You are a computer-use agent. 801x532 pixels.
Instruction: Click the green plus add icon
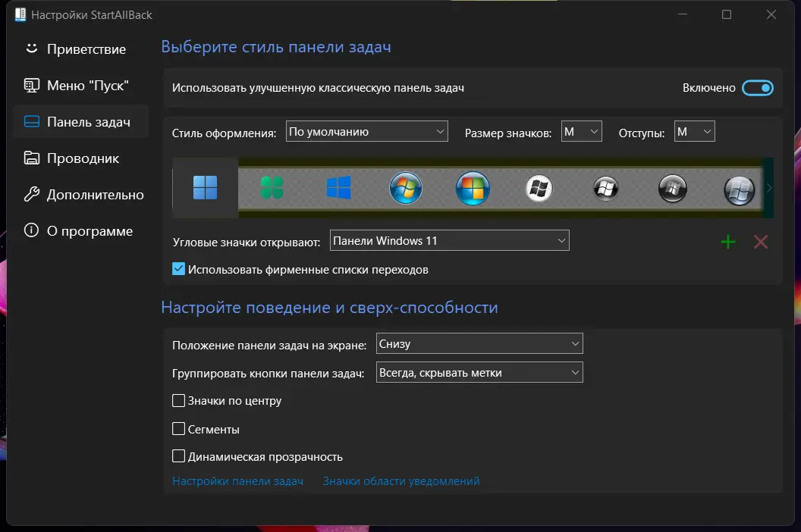point(728,242)
